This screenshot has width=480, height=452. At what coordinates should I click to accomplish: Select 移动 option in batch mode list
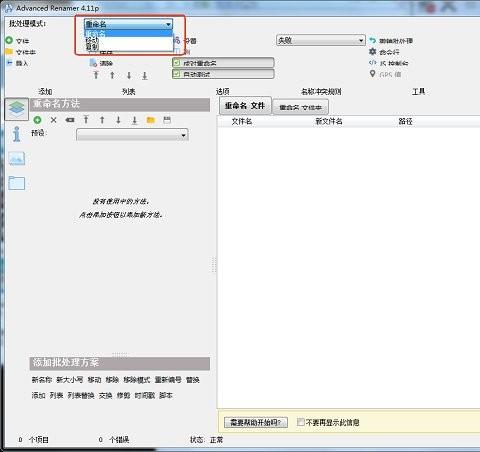click(128, 40)
